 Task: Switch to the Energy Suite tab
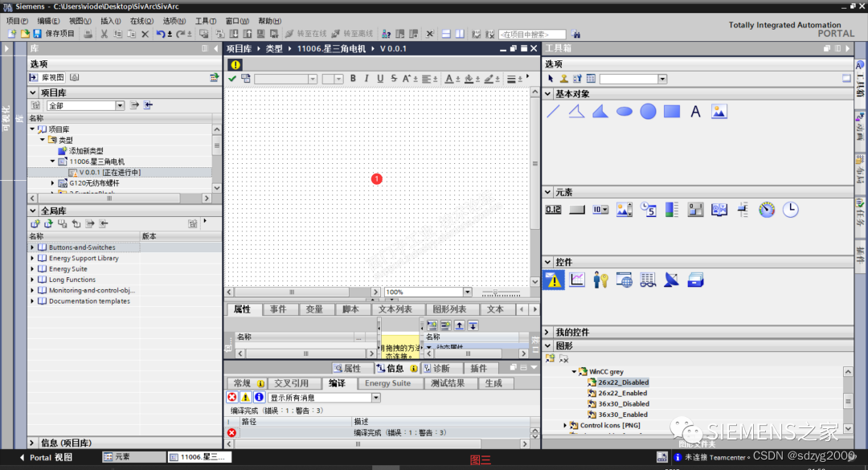(388, 383)
